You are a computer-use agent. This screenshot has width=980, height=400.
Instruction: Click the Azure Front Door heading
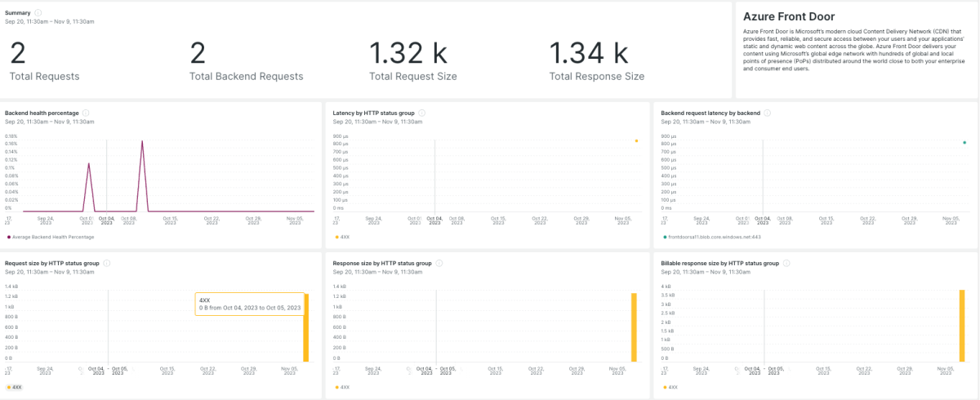click(x=789, y=17)
